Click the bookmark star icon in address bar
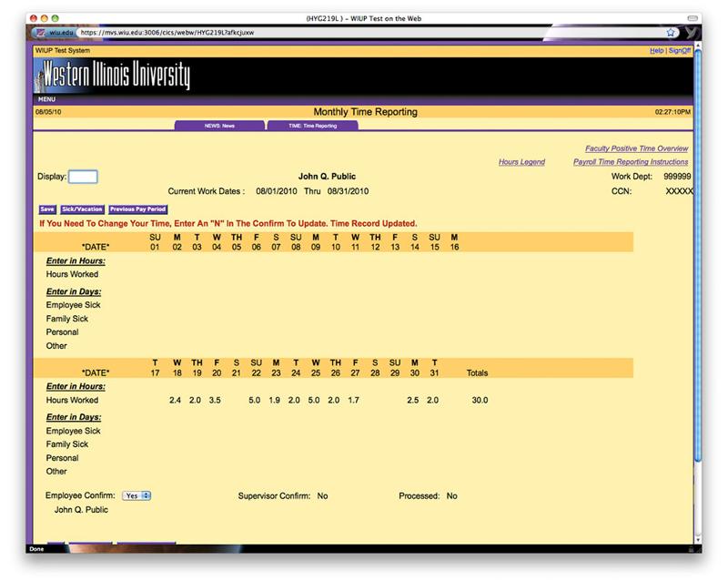728x581 pixels. [x=671, y=32]
